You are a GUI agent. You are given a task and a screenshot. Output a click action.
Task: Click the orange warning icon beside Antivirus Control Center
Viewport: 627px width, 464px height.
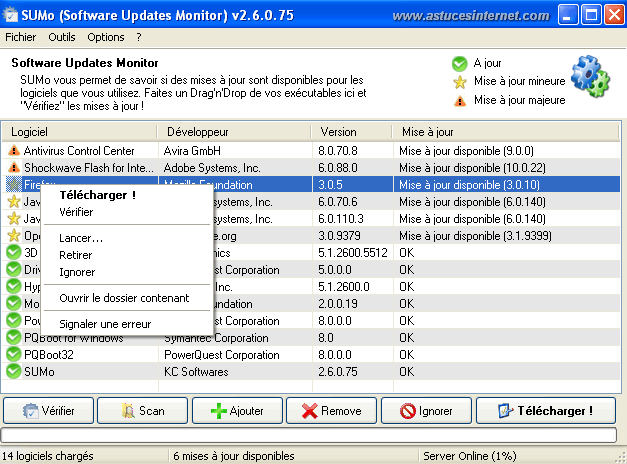click(14, 151)
